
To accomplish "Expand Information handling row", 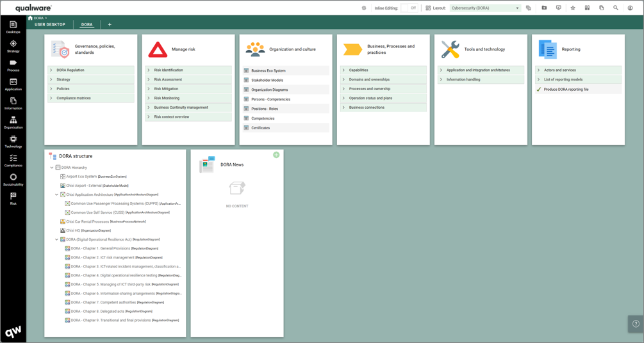I will pyautogui.click(x=481, y=79).
